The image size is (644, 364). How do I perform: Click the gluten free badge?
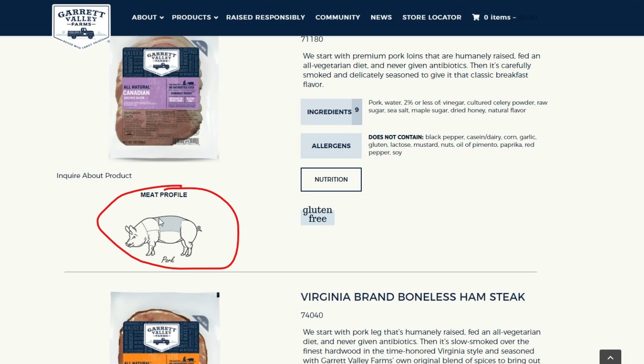click(318, 215)
